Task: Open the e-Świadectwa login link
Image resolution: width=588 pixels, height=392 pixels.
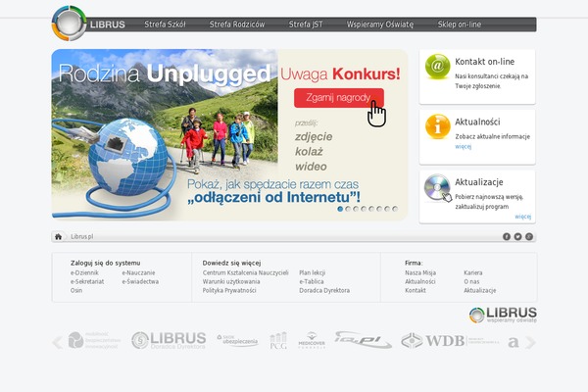Action: [140, 281]
